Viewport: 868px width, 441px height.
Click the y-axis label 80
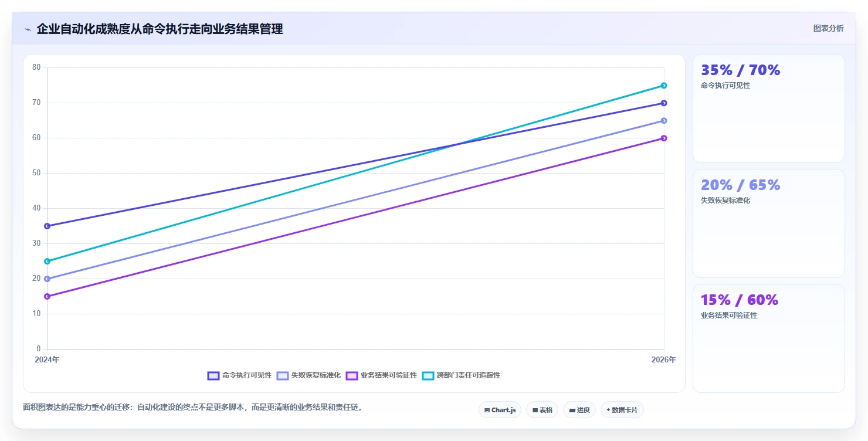(x=36, y=67)
